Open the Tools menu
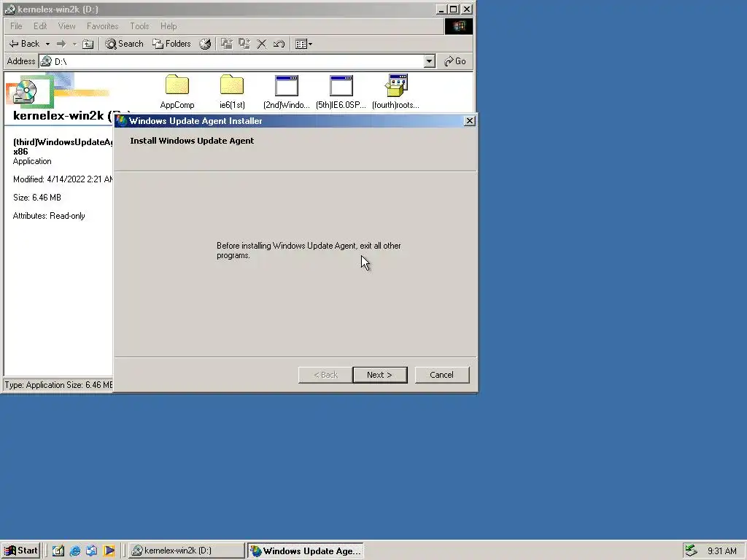 click(x=139, y=26)
